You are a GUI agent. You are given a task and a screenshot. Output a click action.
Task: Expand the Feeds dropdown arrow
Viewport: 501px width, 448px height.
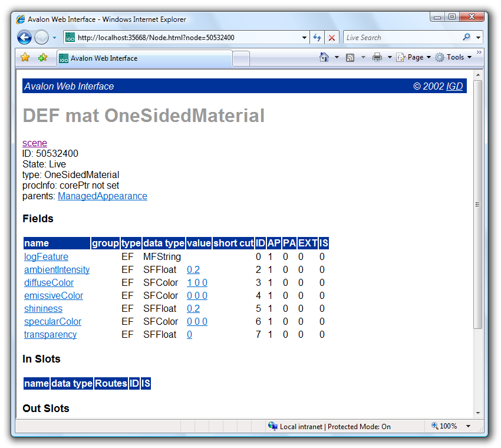[363, 57]
